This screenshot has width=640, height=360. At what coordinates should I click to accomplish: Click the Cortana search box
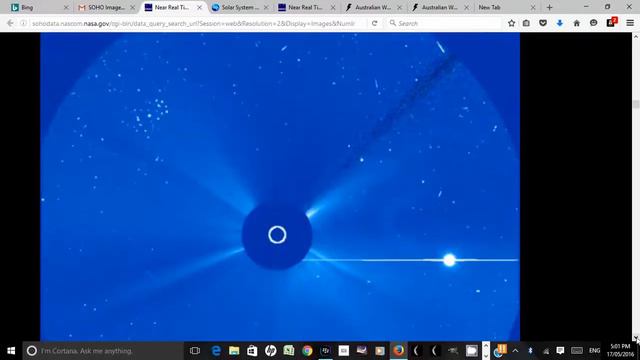pyautogui.click(x=102, y=351)
